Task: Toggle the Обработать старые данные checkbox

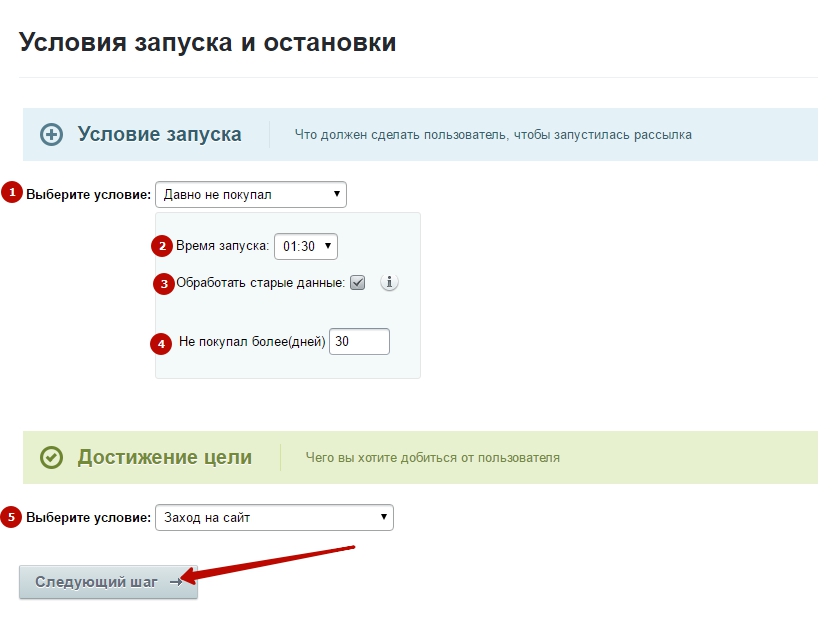Action: click(358, 282)
